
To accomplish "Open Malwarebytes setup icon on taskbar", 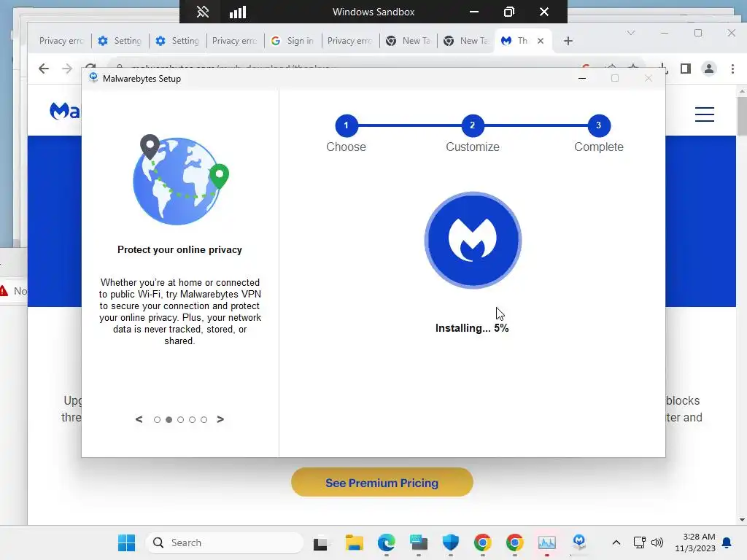I will tap(578, 542).
